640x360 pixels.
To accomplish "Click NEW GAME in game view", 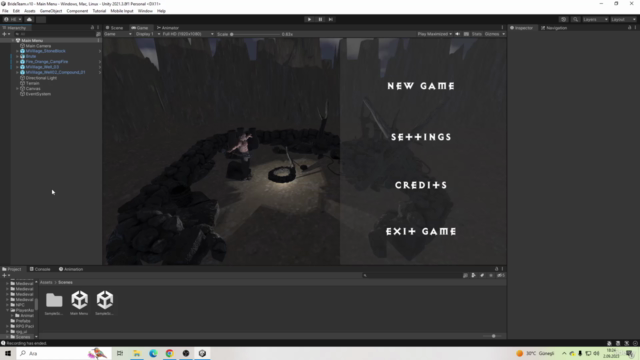I will point(421,86).
